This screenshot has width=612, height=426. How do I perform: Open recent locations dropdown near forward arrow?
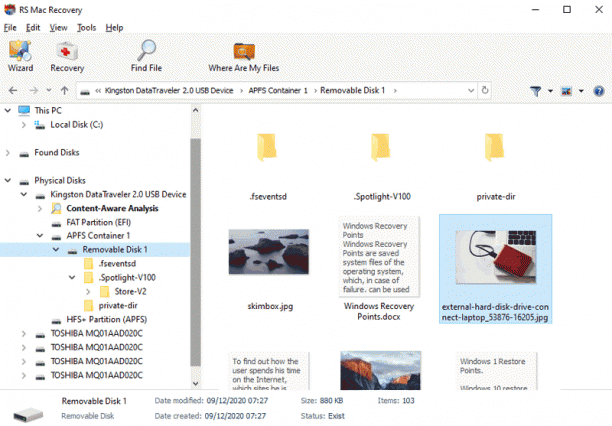[x=49, y=91]
